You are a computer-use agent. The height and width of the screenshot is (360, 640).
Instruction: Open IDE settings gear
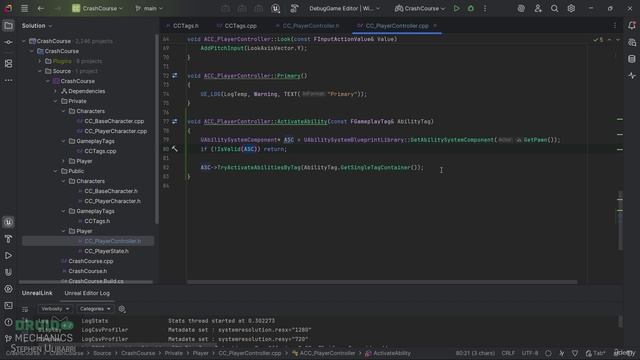point(571,8)
